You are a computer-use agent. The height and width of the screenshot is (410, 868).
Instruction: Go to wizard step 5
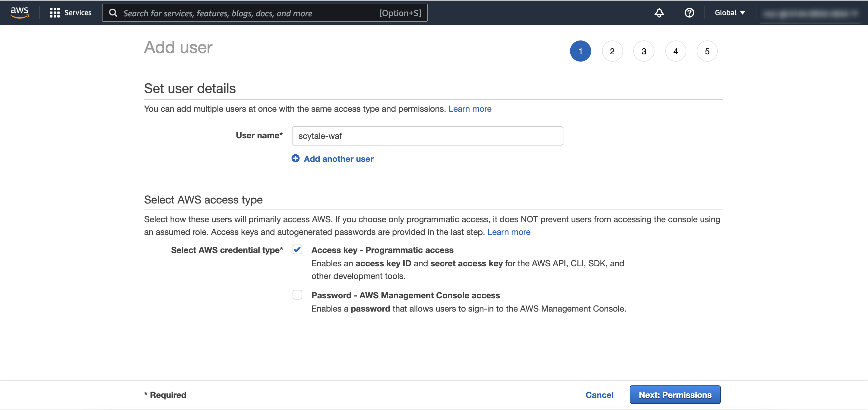click(707, 51)
